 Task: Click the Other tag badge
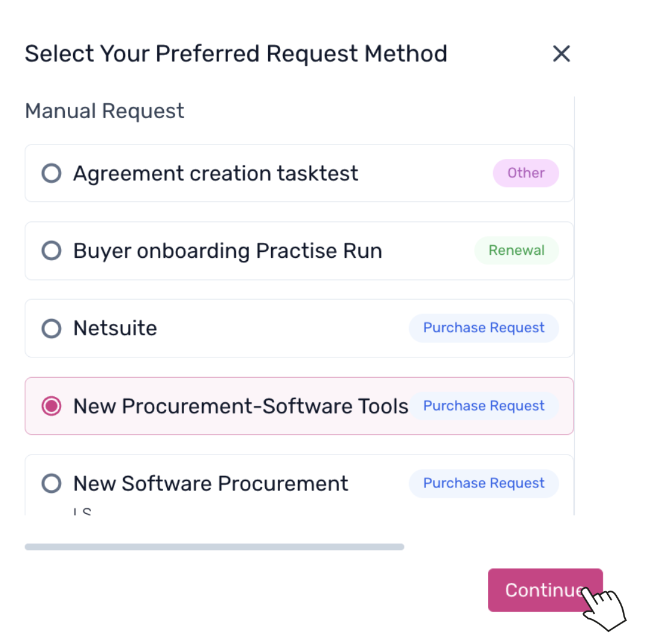[526, 173]
